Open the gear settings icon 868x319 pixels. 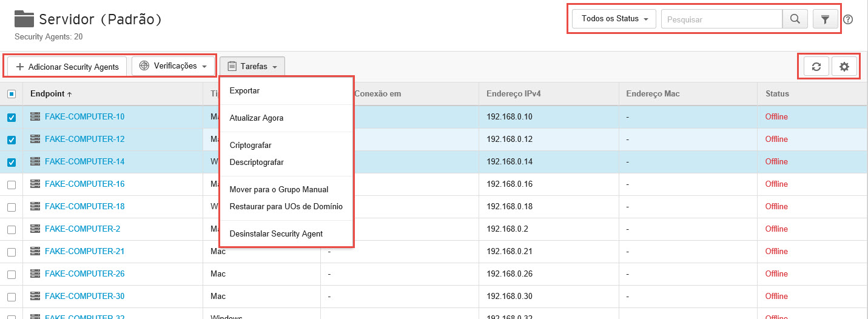pyautogui.click(x=844, y=67)
